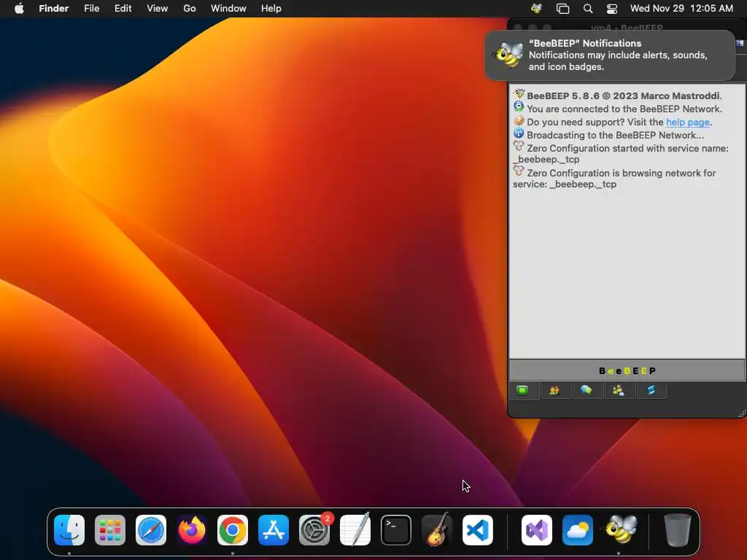Click the bee icon in the menu bar
The image size is (747, 560).
click(536, 9)
